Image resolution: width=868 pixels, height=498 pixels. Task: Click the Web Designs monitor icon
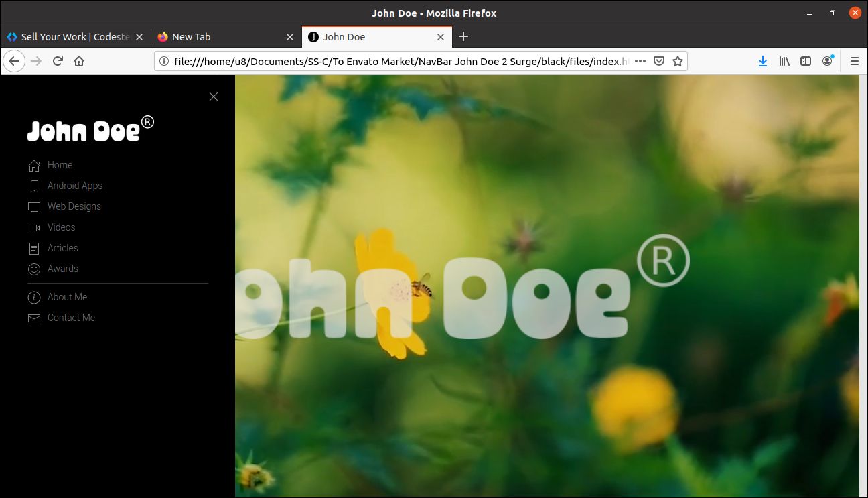pos(33,207)
